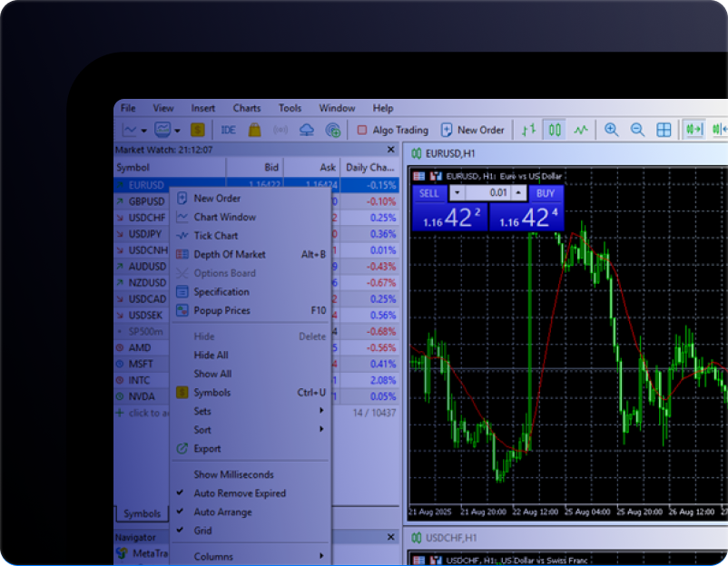728x566 pixels.
Task: Click the zoom out magnifier icon
Action: coord(637,130)
